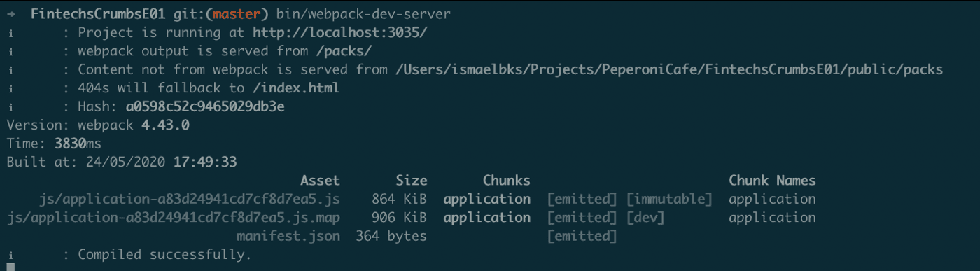Click the /index.html fallback path
The width and height of the screenshot is (980, 271).
(x=294, y=88)
